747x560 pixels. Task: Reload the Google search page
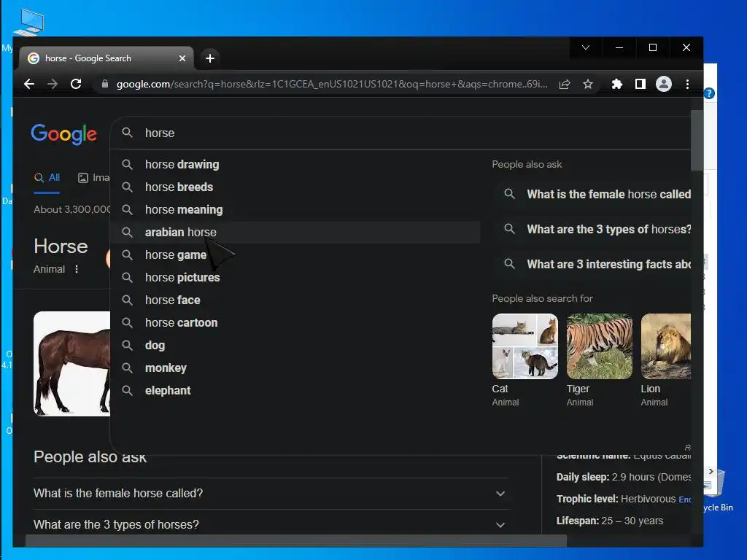[x=76, y=85]
